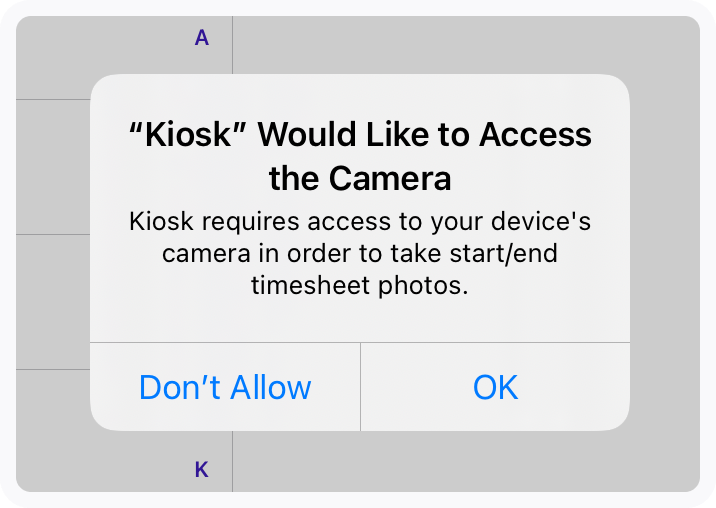Select the letter A index header

coord(202,39)
